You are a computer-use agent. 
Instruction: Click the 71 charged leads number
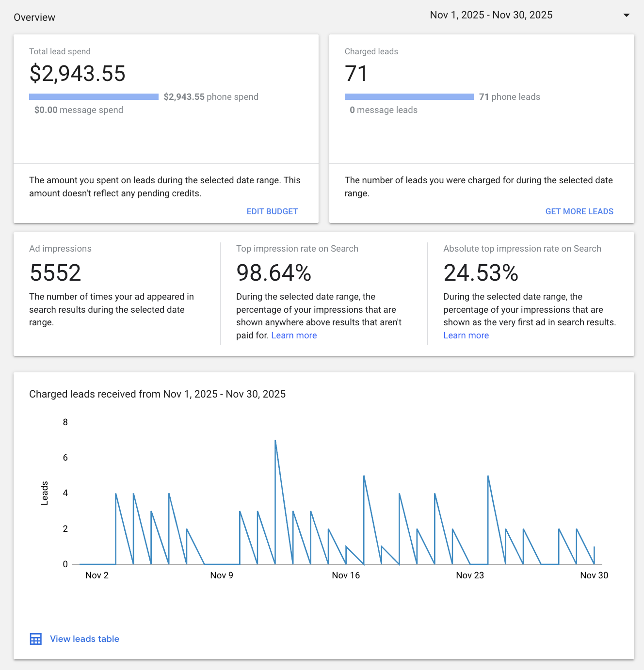356,74
